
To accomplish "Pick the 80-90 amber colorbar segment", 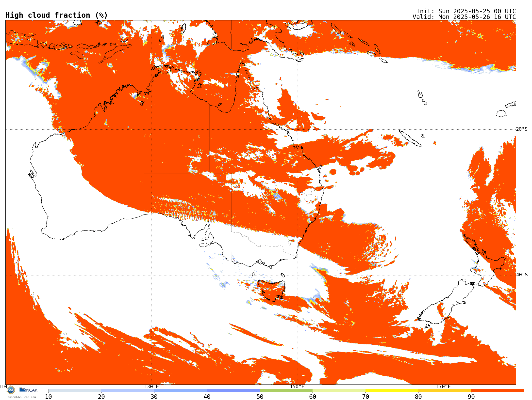I will [445, 391].
